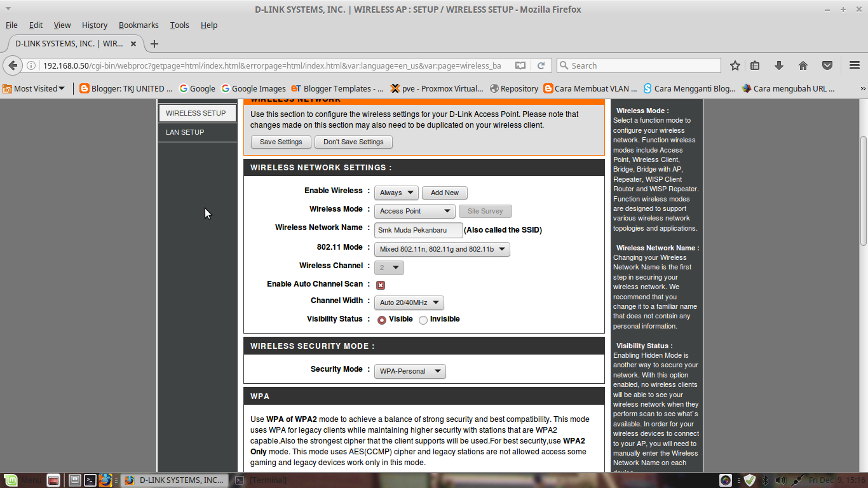Open the Wireless Channel dropdown

point(388,268)
